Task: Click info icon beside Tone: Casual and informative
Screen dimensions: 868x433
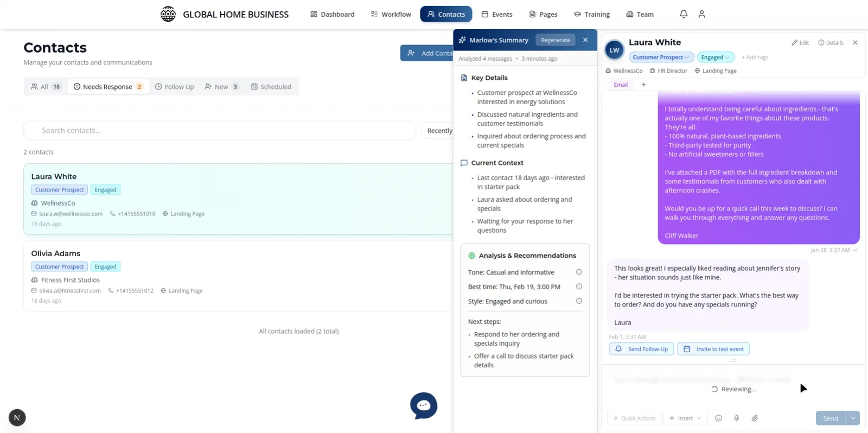Action: click(579, 272)
